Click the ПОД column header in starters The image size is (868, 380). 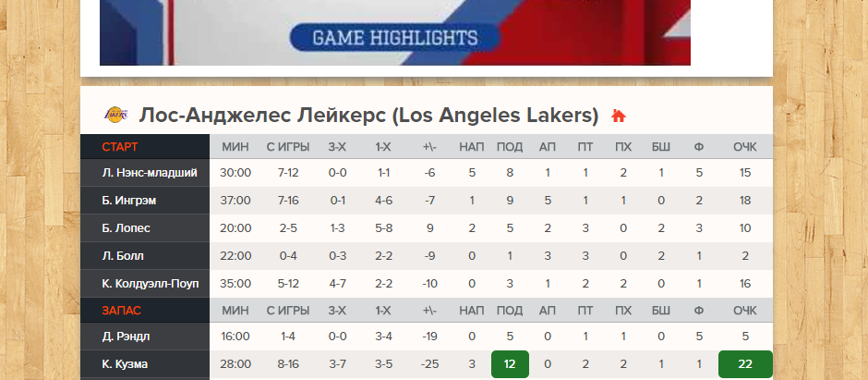click(x=510, y=147)
